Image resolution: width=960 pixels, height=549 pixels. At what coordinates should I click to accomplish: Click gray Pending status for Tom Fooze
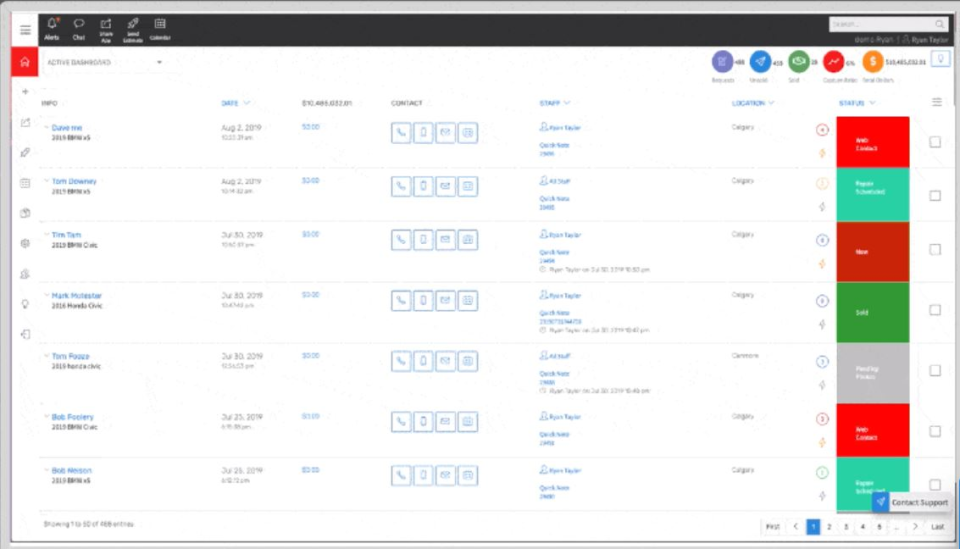(x=872, y=373)
